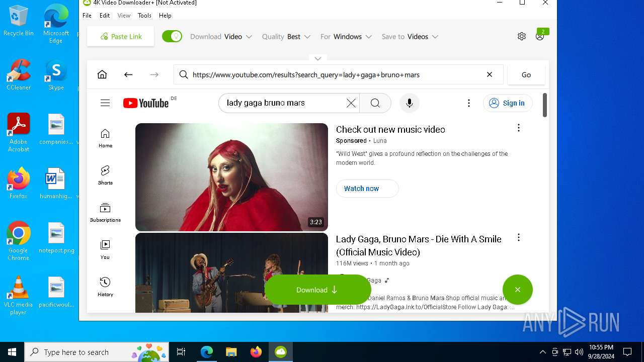Open Subscriptions in YouTube sidebar
Screen dimensions: 644x362
pos(105,213)
